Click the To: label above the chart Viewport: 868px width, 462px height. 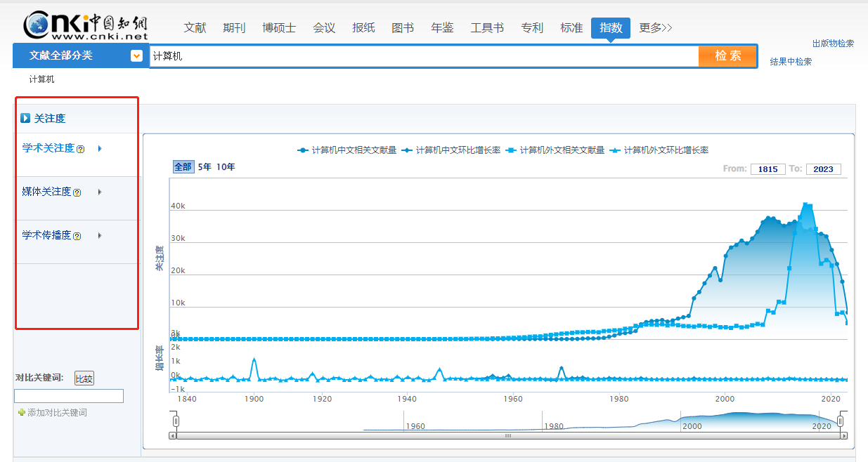795,169
